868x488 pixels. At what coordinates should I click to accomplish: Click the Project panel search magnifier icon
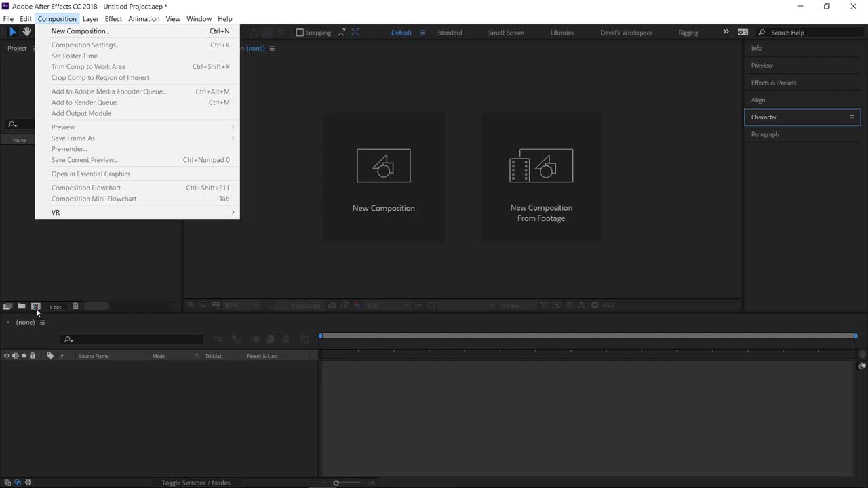(12, 125)
